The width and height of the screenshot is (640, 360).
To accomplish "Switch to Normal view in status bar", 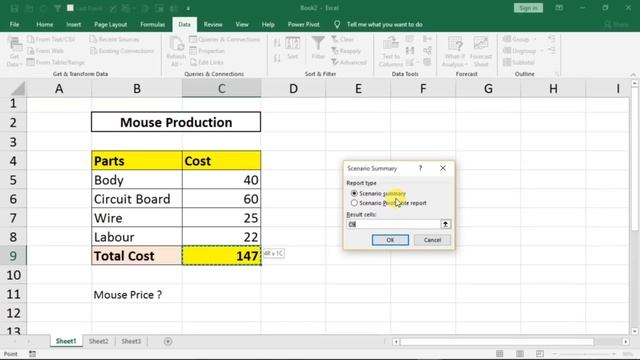I will click(500, 353).
